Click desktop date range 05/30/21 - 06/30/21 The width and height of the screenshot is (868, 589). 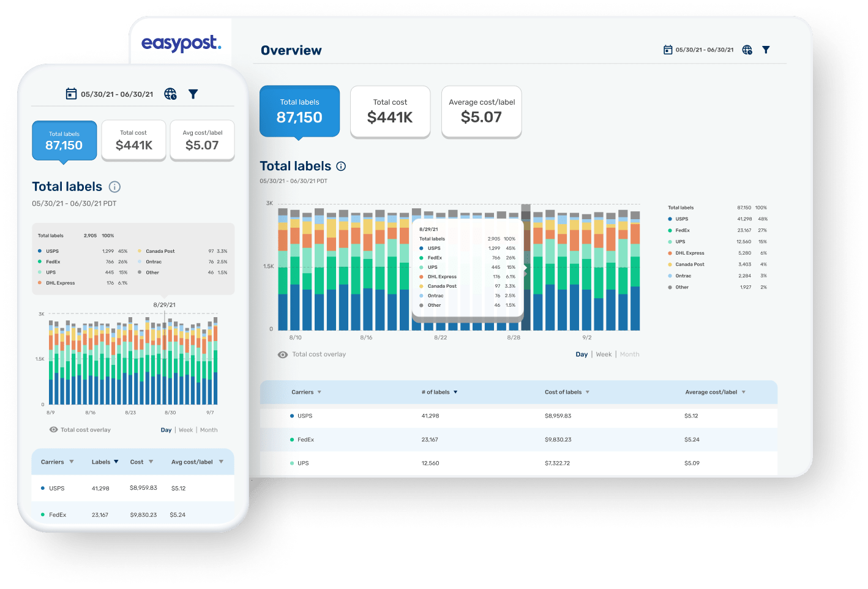pyautogui.click(x=705, y=50)
